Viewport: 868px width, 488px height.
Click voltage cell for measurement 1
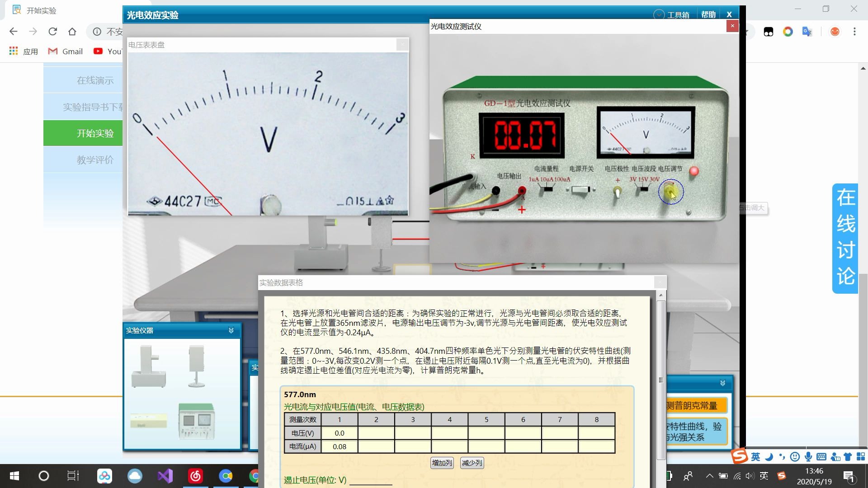tap(340, 433)
